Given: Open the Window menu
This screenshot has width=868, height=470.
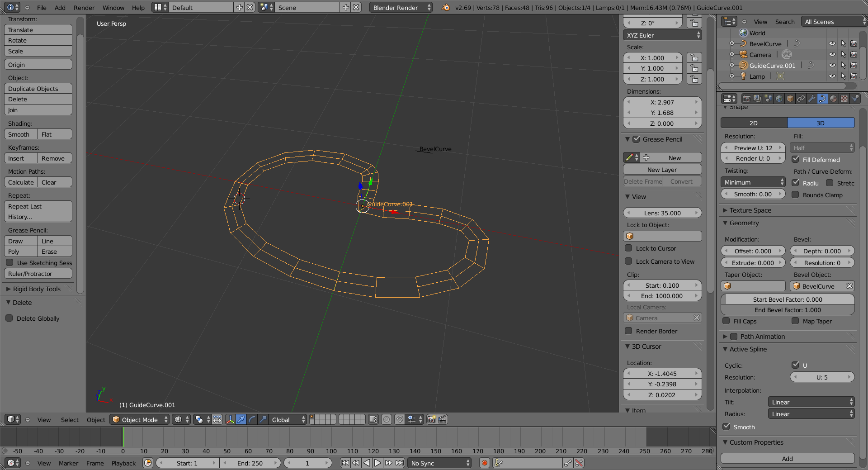Looking at the screenshot, I should coord(113,8).
